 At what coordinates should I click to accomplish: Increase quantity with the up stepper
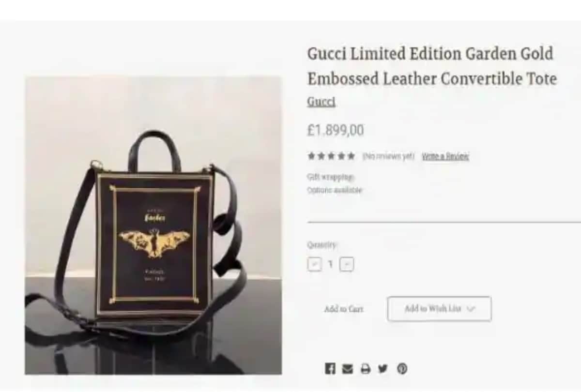(347, 264)
